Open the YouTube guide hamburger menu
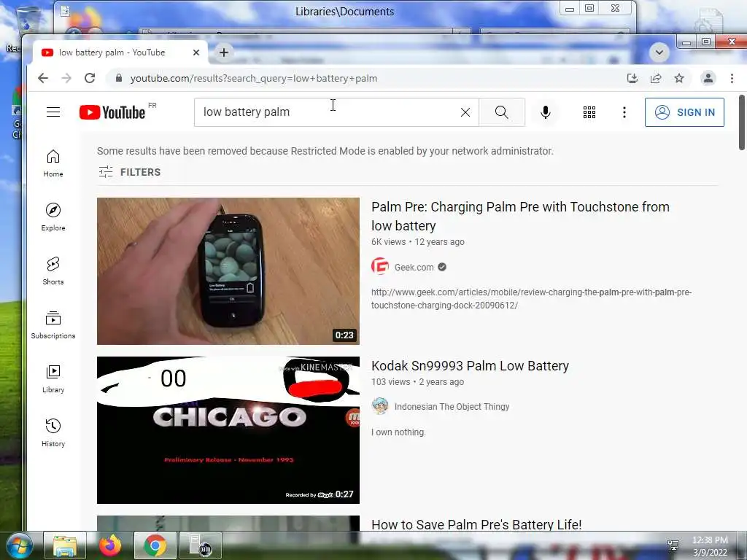747x560 pixels. coord(53,112)
